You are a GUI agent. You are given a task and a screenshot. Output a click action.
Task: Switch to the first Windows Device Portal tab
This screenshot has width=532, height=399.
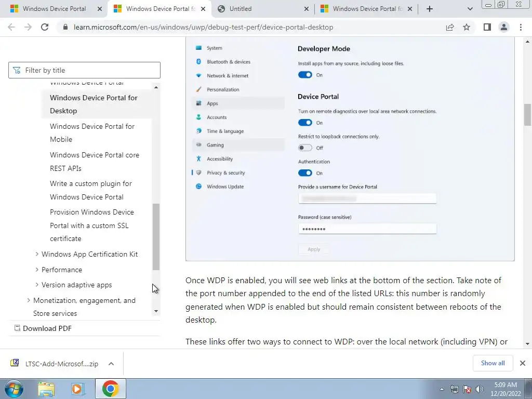pyautogui.click(x=54, y=9)
